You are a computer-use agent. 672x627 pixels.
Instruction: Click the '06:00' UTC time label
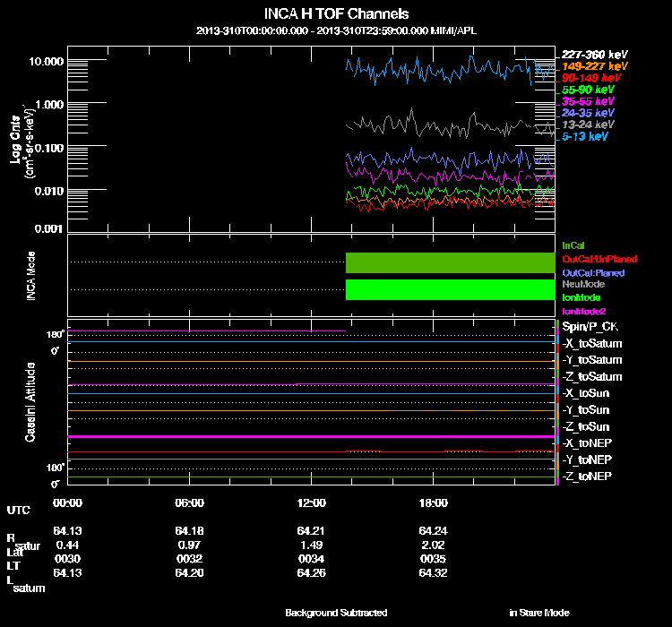pos(189,502)
